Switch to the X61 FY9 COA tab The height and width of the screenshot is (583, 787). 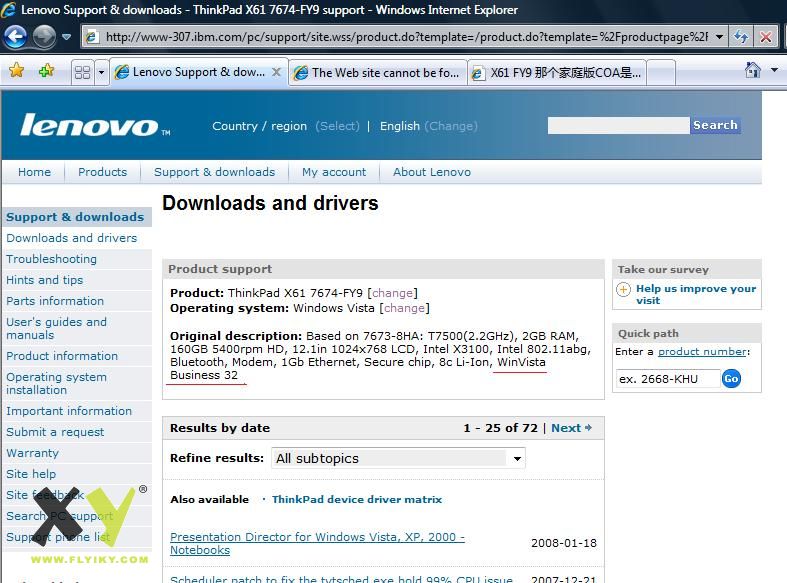[x=557, y=73]
